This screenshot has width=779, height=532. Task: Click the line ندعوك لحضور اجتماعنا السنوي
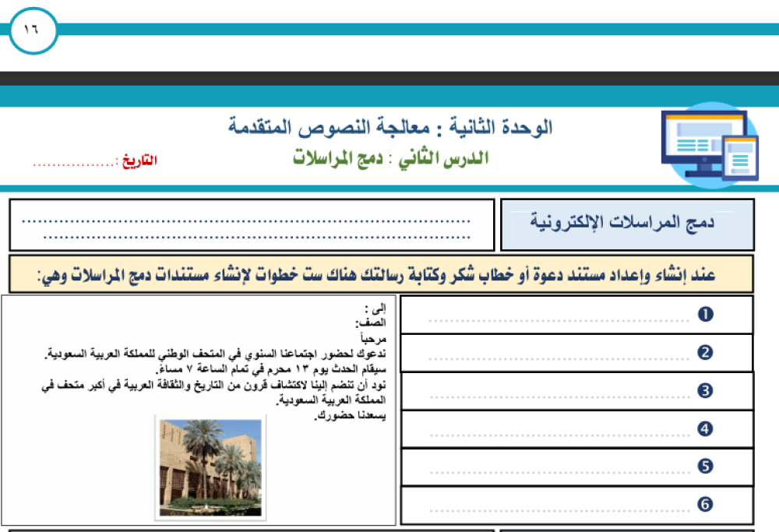216,354
